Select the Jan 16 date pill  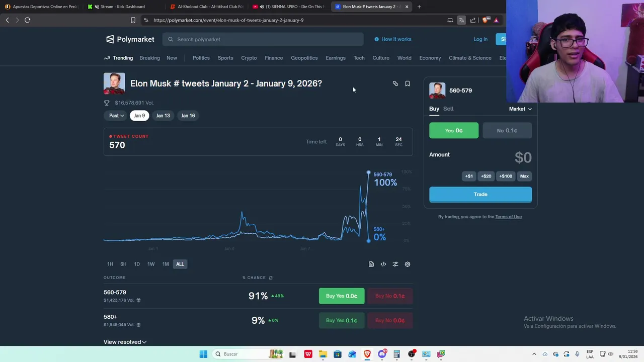click(x=188, y=116)
